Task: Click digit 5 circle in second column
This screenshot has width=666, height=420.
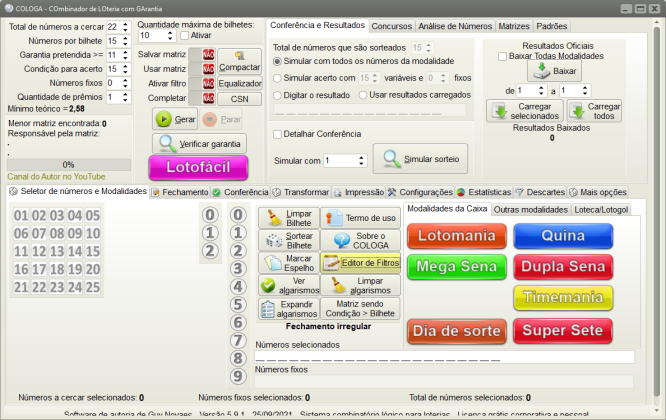Action: [238, 304]
